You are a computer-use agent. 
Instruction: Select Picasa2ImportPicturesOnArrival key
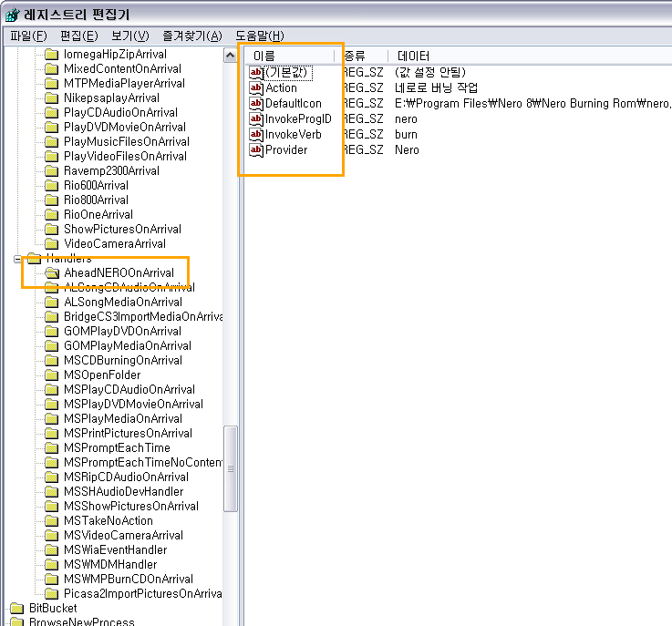(x=143, y=593)
